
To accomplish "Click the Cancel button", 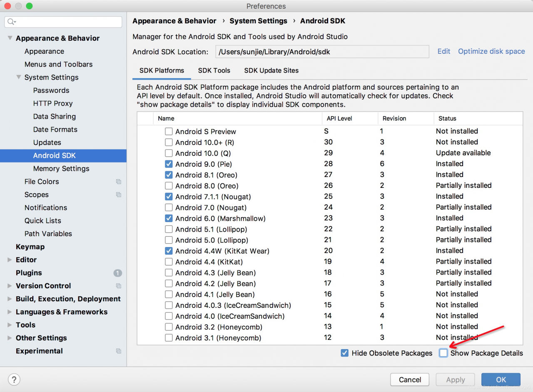I will click(410, 380).
